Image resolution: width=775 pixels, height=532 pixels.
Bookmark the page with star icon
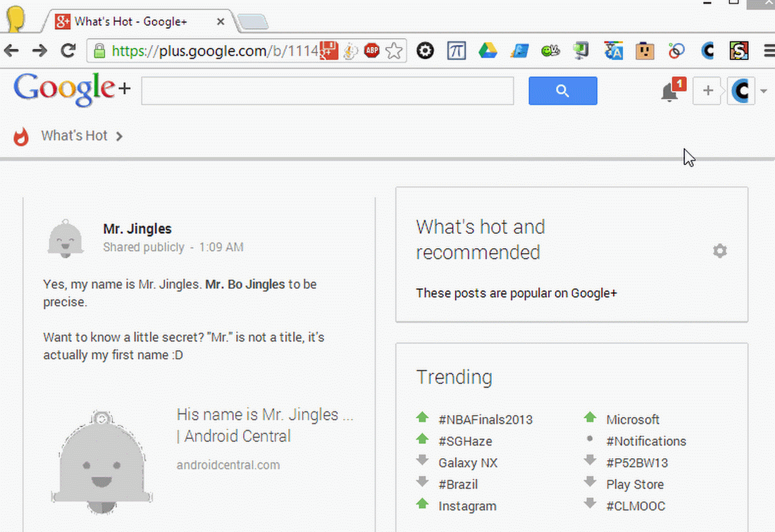[x=394, y=51]
